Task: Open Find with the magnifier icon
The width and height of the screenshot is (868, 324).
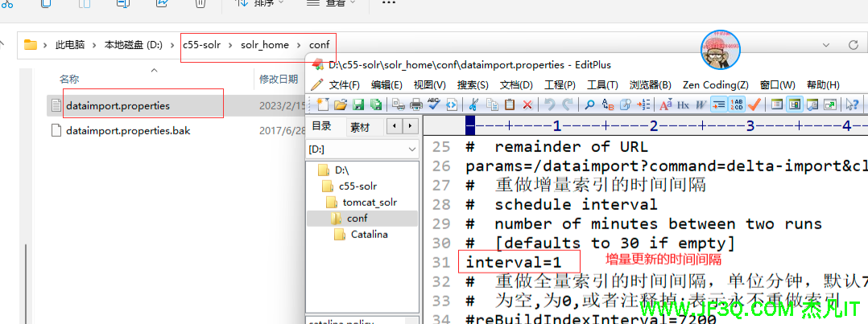Action: (x=589, y=105)
